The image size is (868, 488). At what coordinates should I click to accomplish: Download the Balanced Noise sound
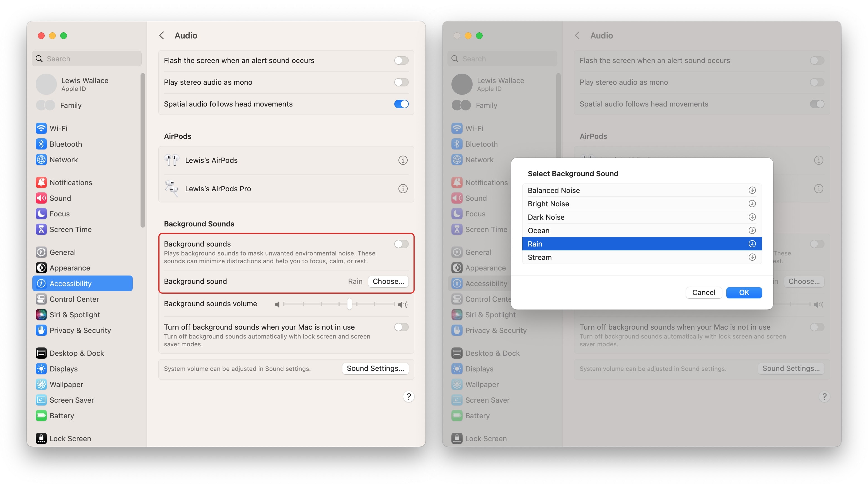click(752, 190)
